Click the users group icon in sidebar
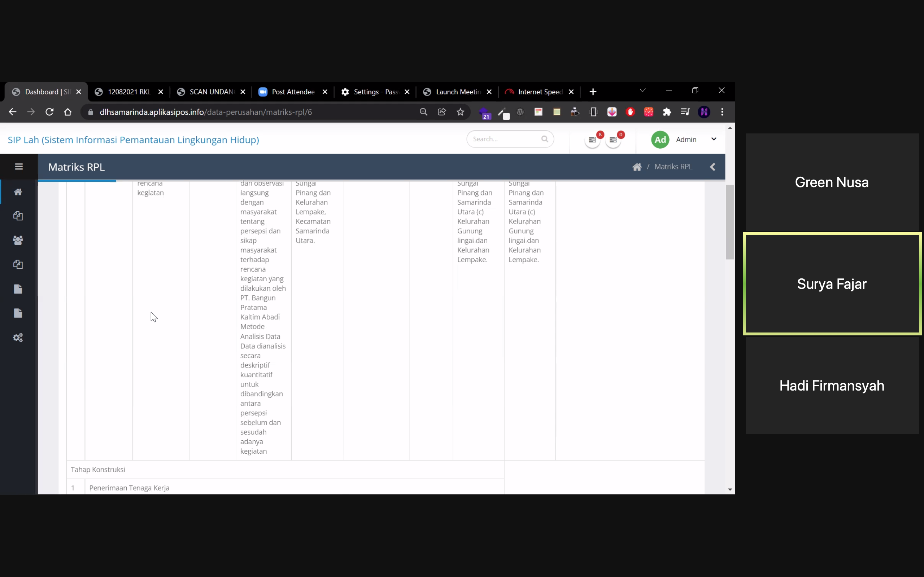The height and width of the screenshot is (577, 924). 18,241
